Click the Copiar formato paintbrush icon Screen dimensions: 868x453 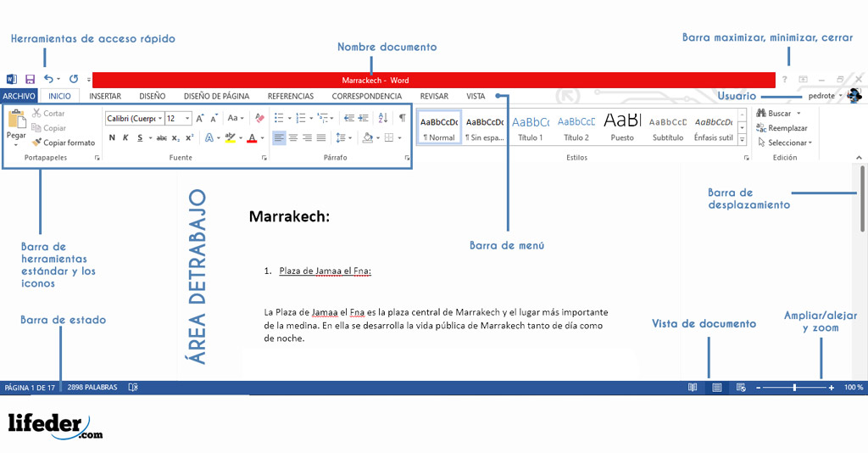click(x=36, y=143)
